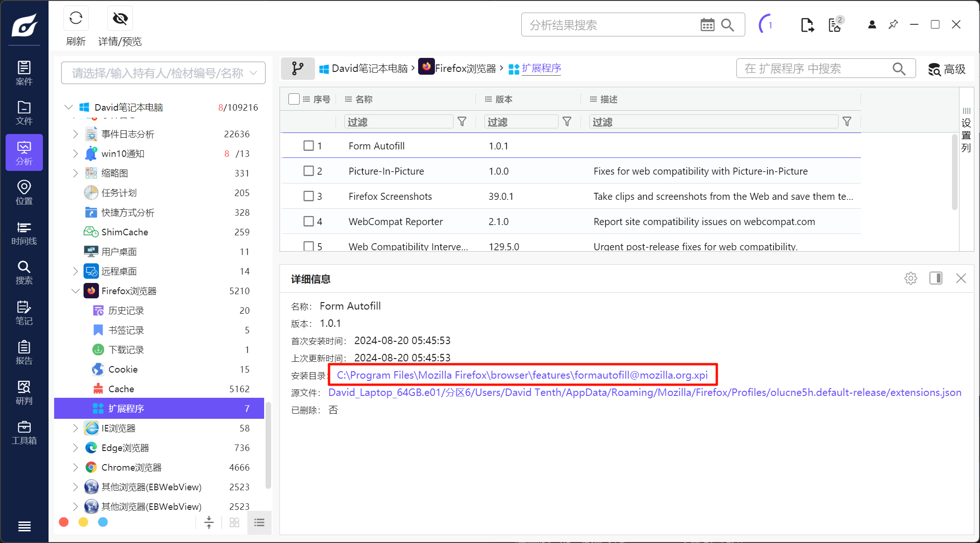Toggle the 详情/预览 eye icon
The height and width of the screenshot is (543, 980).
click(120, 19)
